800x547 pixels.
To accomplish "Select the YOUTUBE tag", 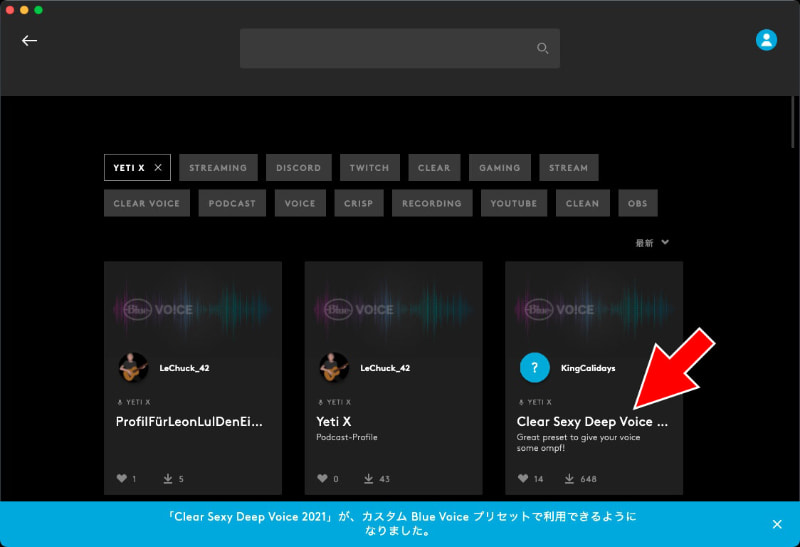I will coord(514,203).
